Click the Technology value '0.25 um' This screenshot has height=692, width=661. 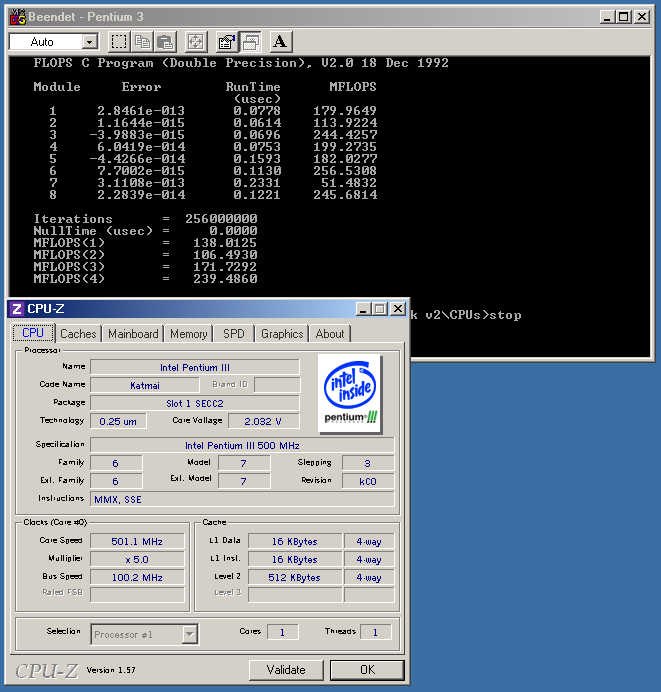118,421
